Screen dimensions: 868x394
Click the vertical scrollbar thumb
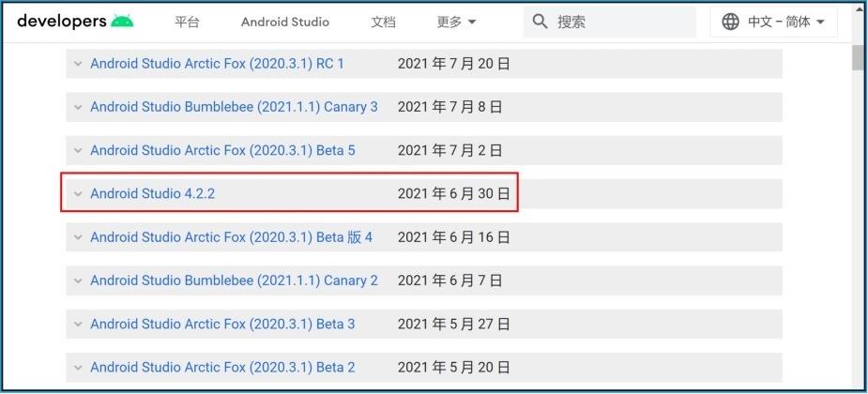858,57
